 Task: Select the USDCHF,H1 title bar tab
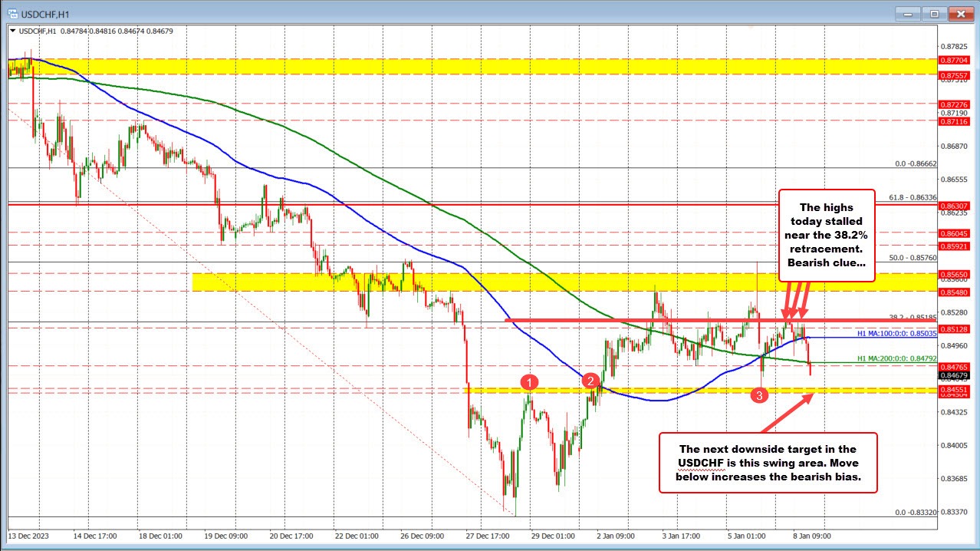point(46,13)
